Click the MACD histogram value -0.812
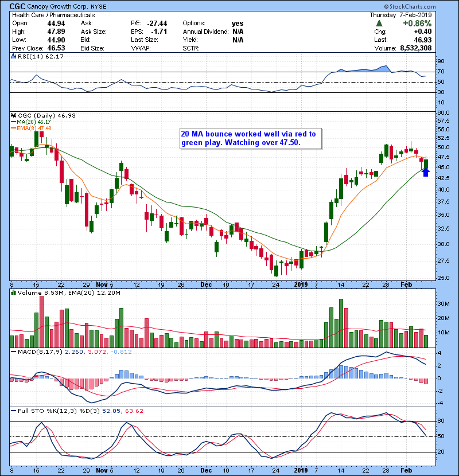The height and width of the screenshot is (476, 459). pyautogui.click(x=121, y=352)
